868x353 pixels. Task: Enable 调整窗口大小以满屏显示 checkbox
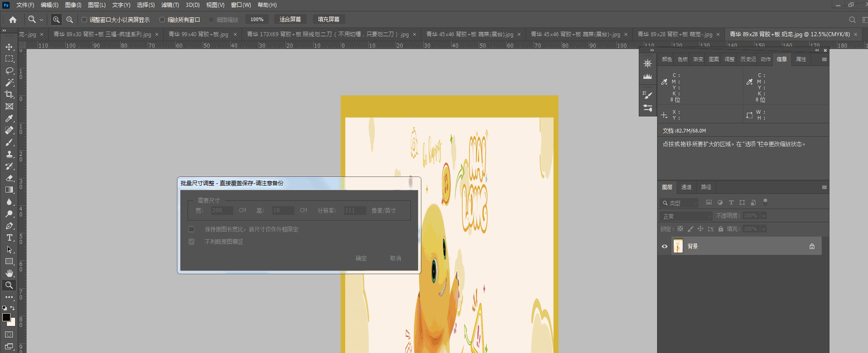[84, 20]
